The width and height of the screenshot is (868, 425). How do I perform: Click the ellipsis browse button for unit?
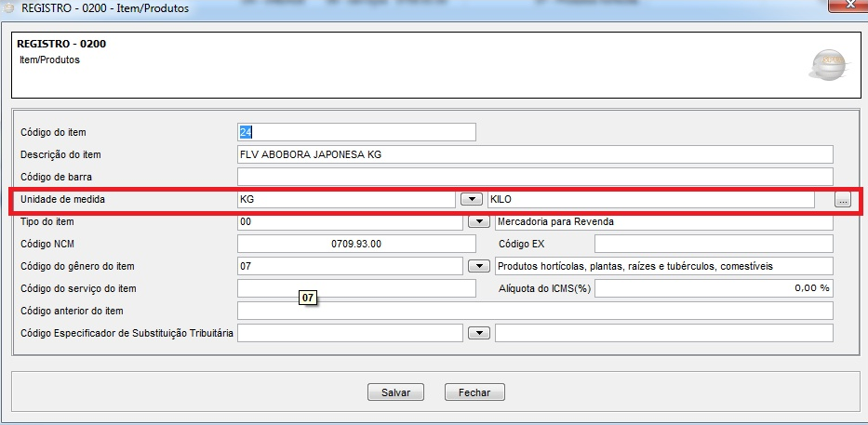(x=842, y=200)
